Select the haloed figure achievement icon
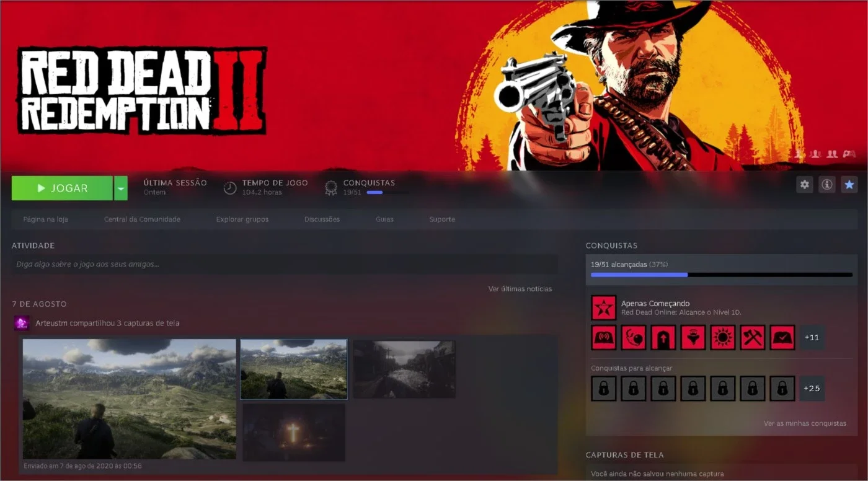Viewport: 868px width, 481px height. pyautogui.click(x=693, y=337)
